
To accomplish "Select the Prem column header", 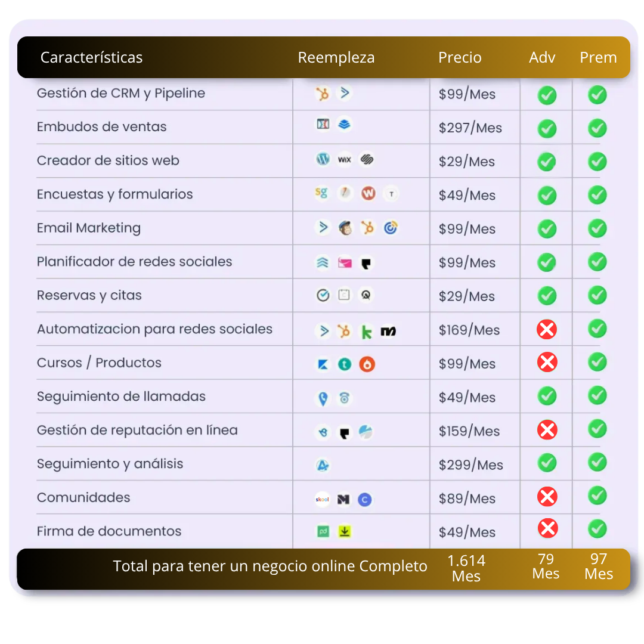I will point(598,57).
